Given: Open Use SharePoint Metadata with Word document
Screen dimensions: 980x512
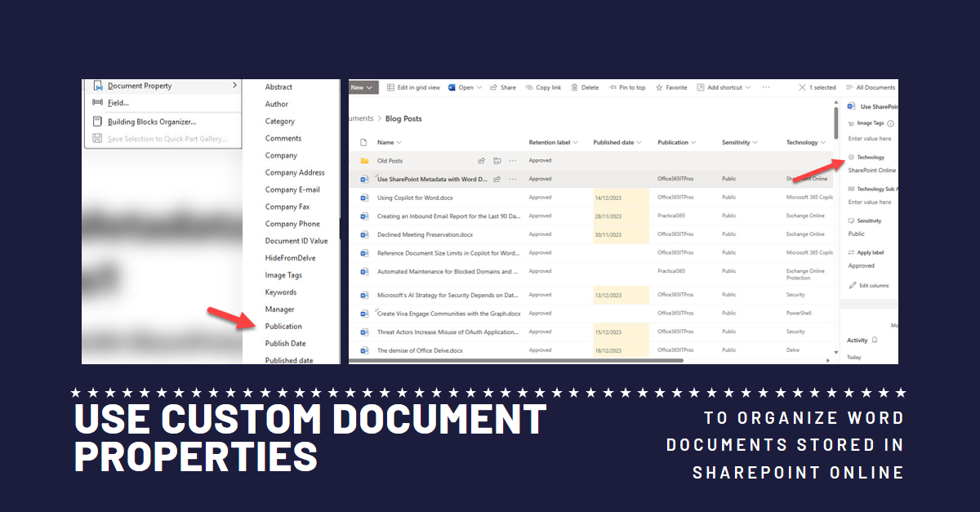Looking at the screenshot, I should 432,179.
